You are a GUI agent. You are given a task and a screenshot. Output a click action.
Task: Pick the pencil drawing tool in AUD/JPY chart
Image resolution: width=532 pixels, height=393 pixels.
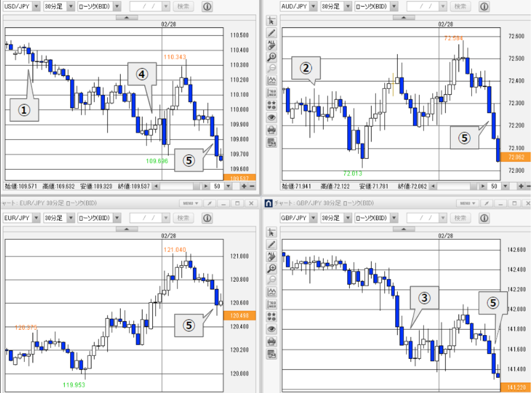tap(271, 33)
